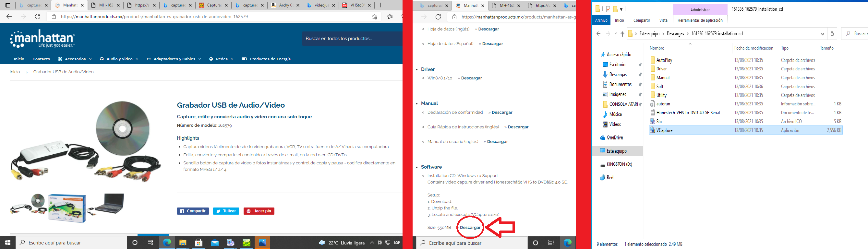Launch the Mail app from taskbar
The height and width of the screenshot is (249, 868).
215,243
